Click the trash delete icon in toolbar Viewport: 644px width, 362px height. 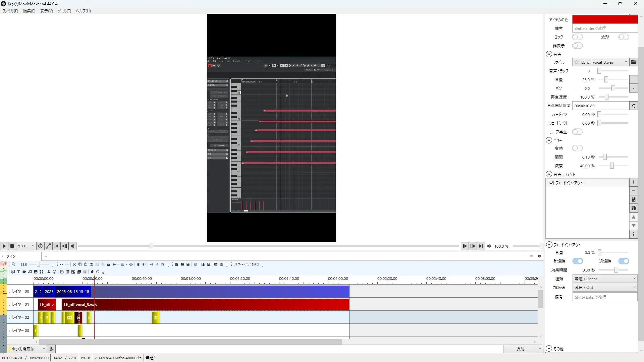pyautogui.click(x=138, y=264)
